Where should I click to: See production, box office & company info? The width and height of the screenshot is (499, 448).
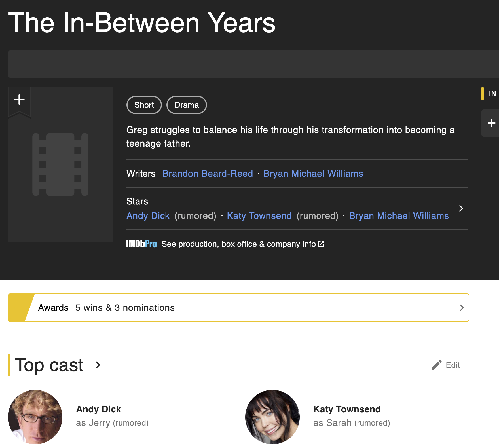(x=239, y=244)
